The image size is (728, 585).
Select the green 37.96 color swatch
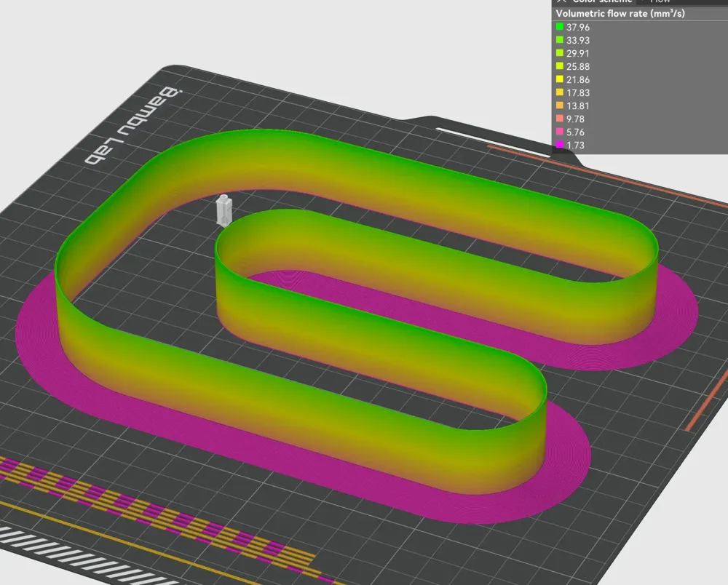tap(559, 28)
